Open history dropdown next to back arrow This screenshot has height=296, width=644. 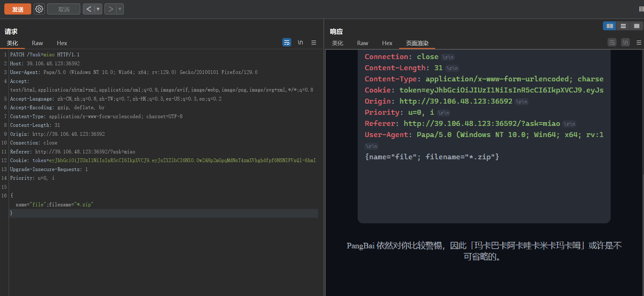coord(98,9)
